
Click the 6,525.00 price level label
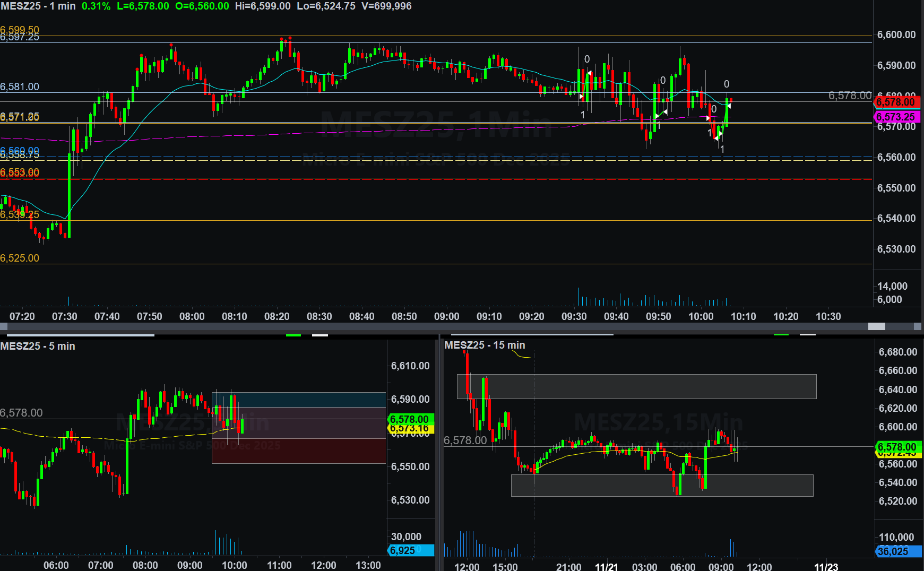click(20, 258)
